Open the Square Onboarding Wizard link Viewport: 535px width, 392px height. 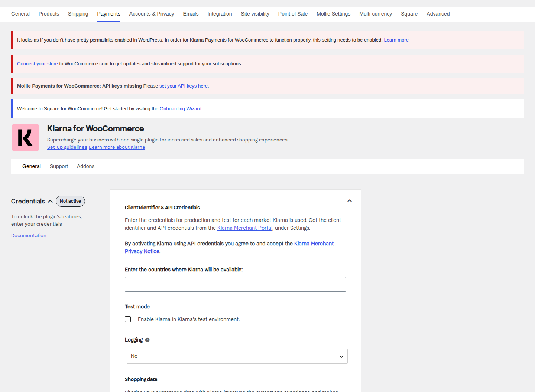click(181, 109)
